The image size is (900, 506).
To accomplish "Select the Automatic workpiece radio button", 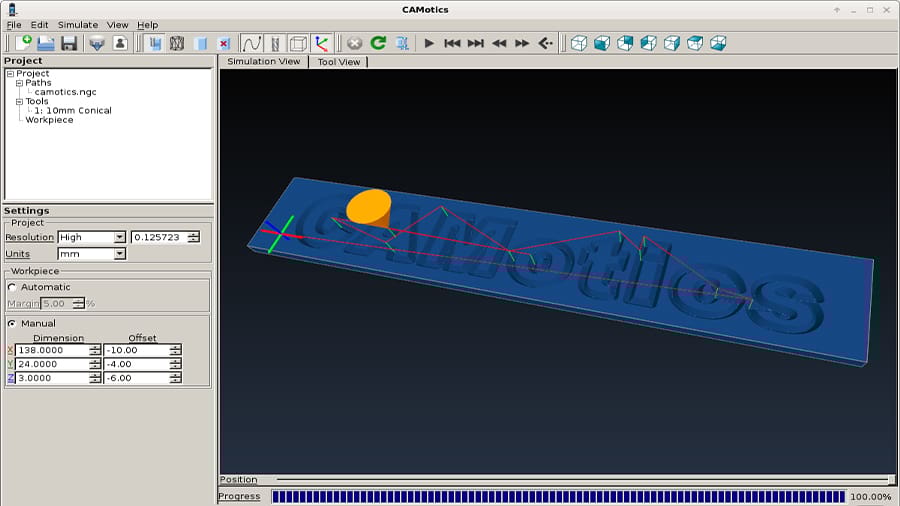I will coord(12,287).
